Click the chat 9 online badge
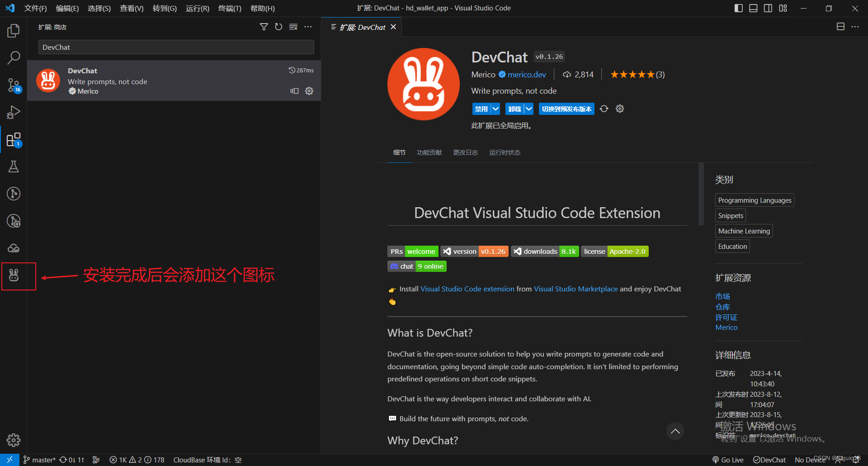The width and height of the screenshot is (868, 466). 417,266
